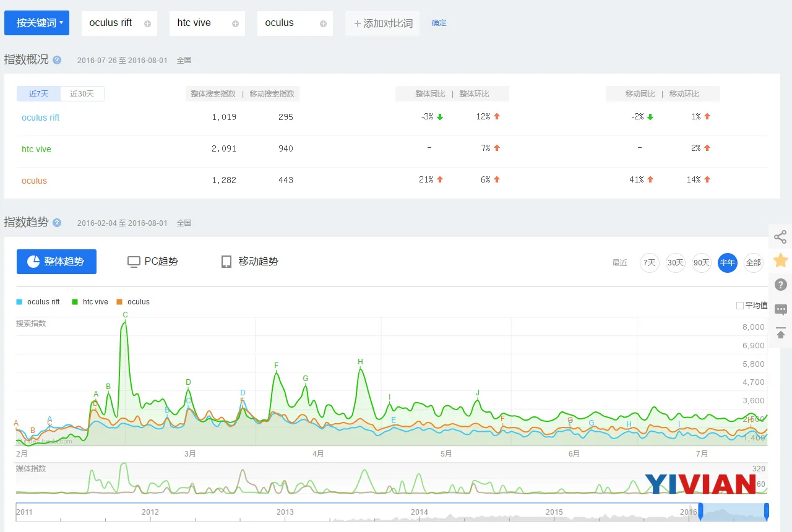Image resolution: width=792 pixels, height=532 pixels.
Task: Click the 12% 整体环比 value for oculus rift
Action: tap(483, 117)
